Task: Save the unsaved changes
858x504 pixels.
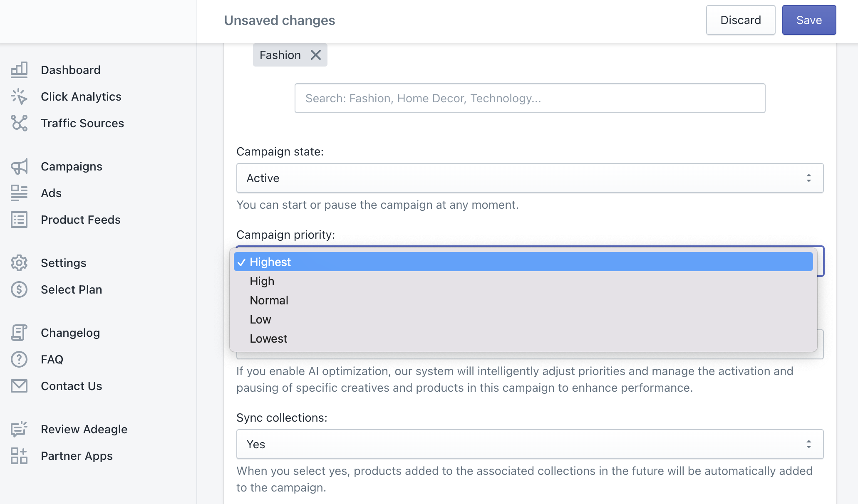Action: pyautogui.click(x=808, y=20)
